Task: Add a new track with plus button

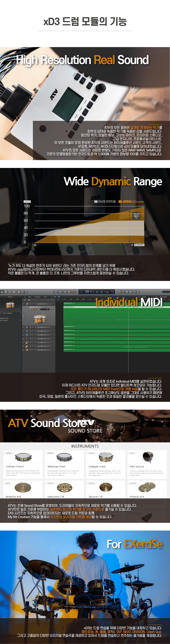Action: [x=25, y=300]
